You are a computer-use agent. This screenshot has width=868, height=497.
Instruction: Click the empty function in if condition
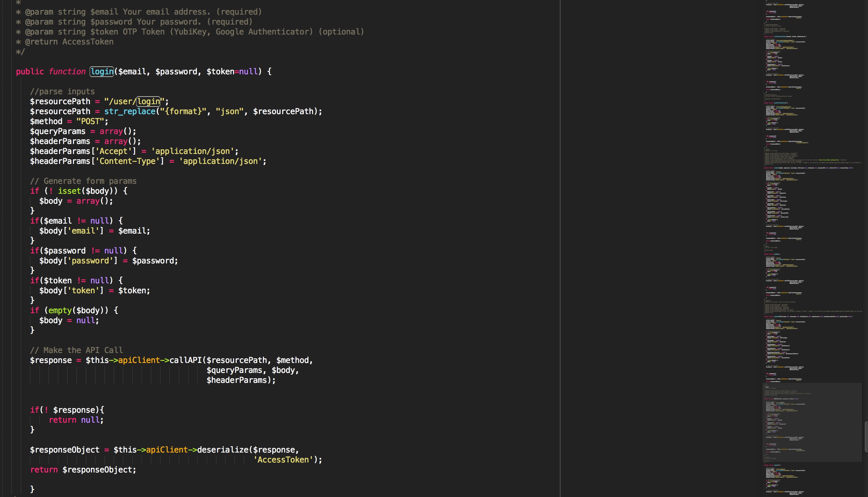click(x=60, y=310)
